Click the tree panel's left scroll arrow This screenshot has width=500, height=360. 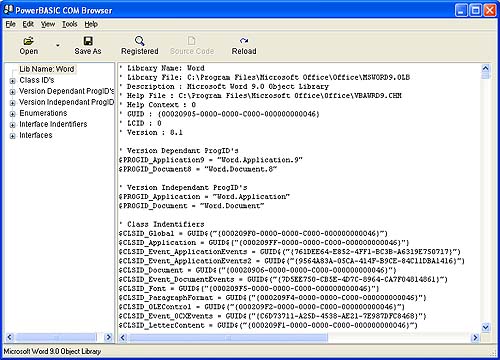click(10, 337)
